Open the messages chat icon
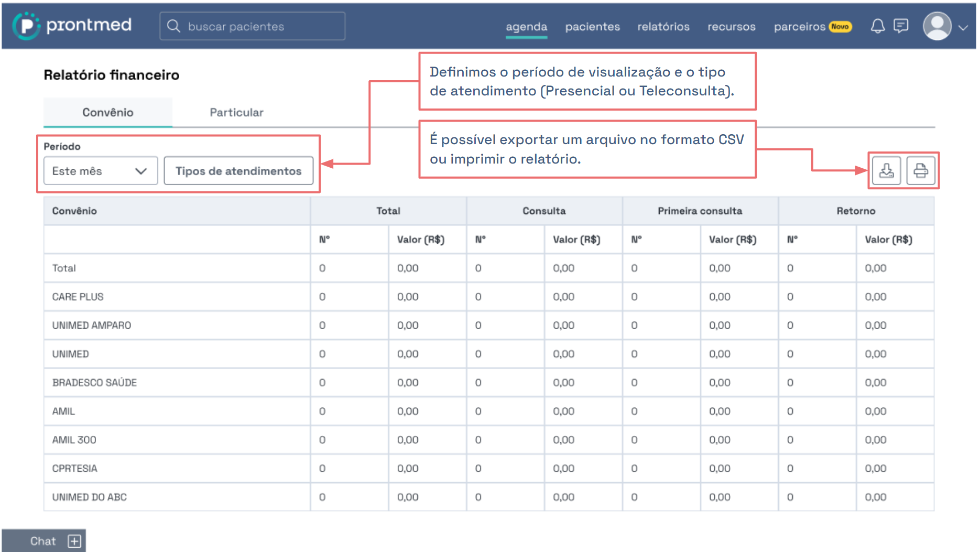 click(900, 26)
